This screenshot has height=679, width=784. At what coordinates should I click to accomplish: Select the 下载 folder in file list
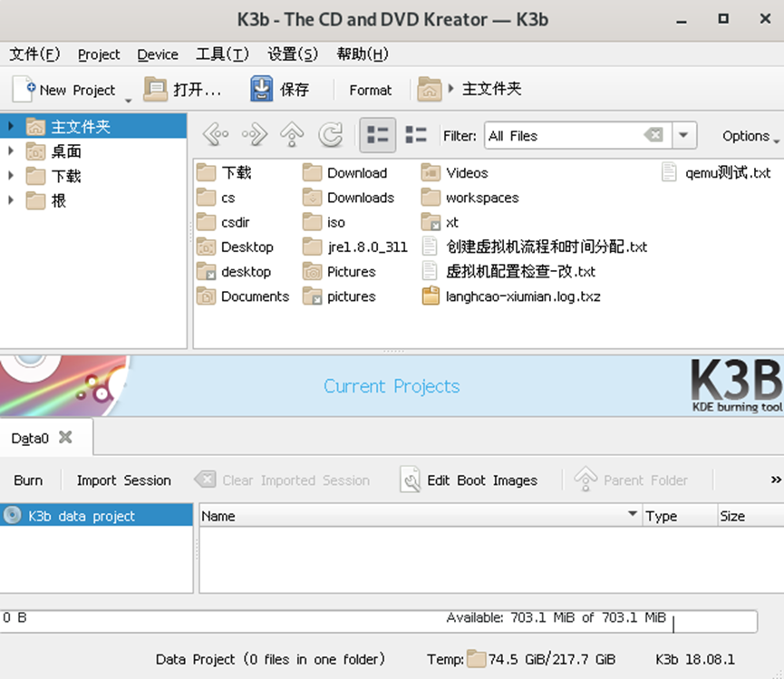pos(224,172)
